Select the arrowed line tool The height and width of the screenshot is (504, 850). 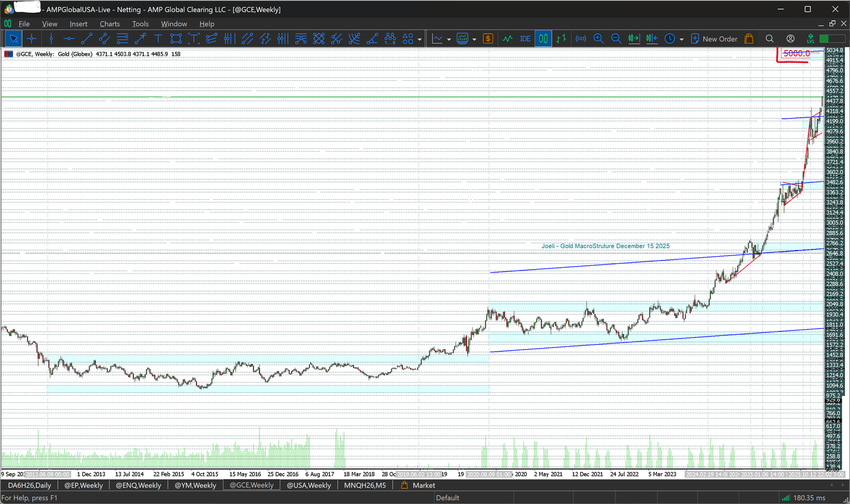[x=140, y=39]
